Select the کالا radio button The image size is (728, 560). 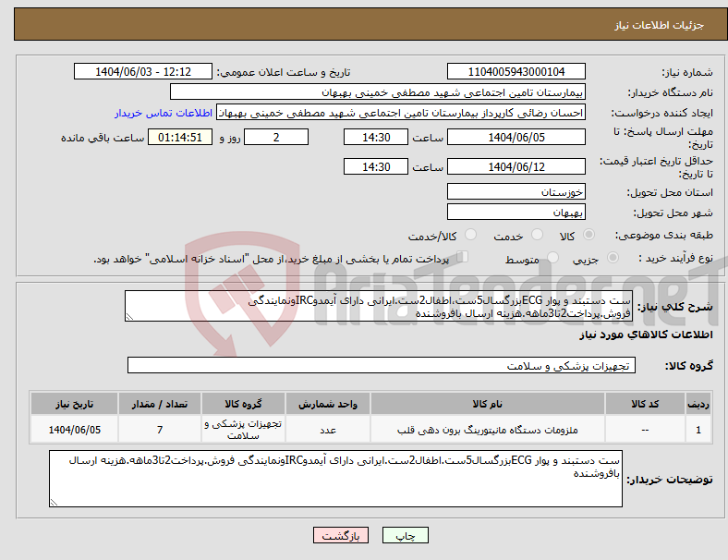(x=588, y=235)
